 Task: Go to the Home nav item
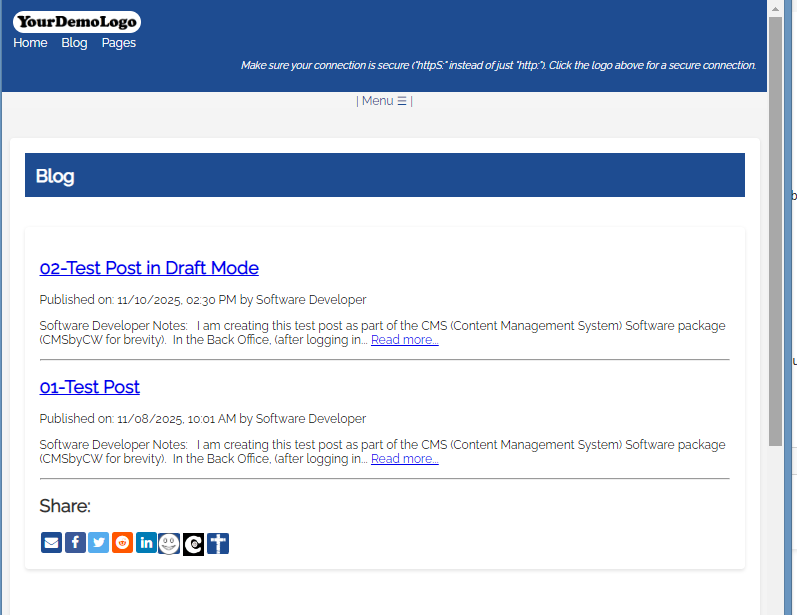(x=30, y=43)
